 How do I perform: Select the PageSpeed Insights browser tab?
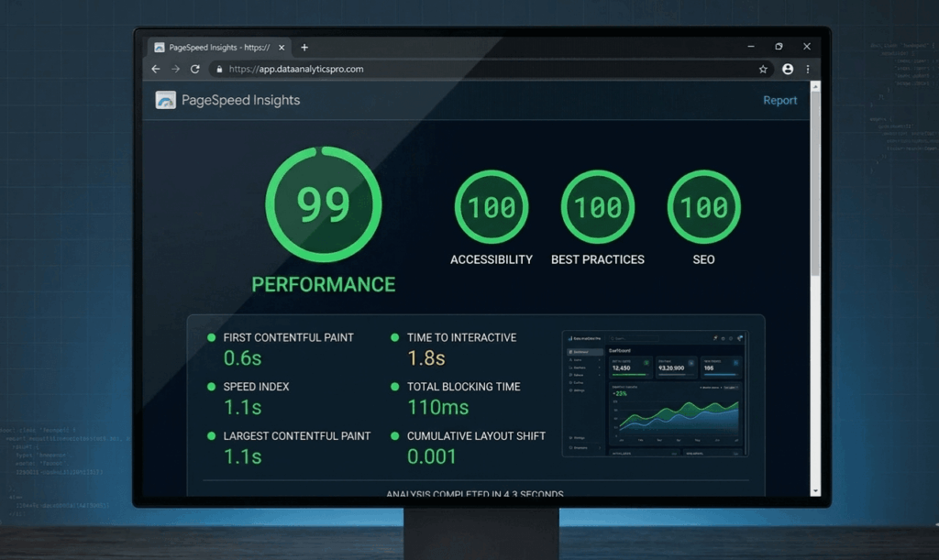point(218,48)
